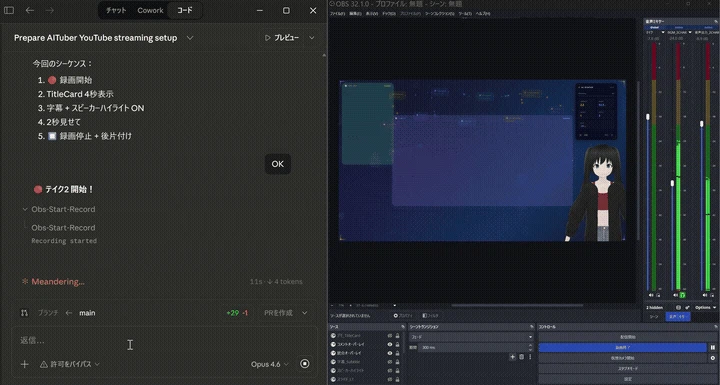The image size is (720, 385).
Task: Click the 仮想カメラ開始 button
Action: click(623, 358)
